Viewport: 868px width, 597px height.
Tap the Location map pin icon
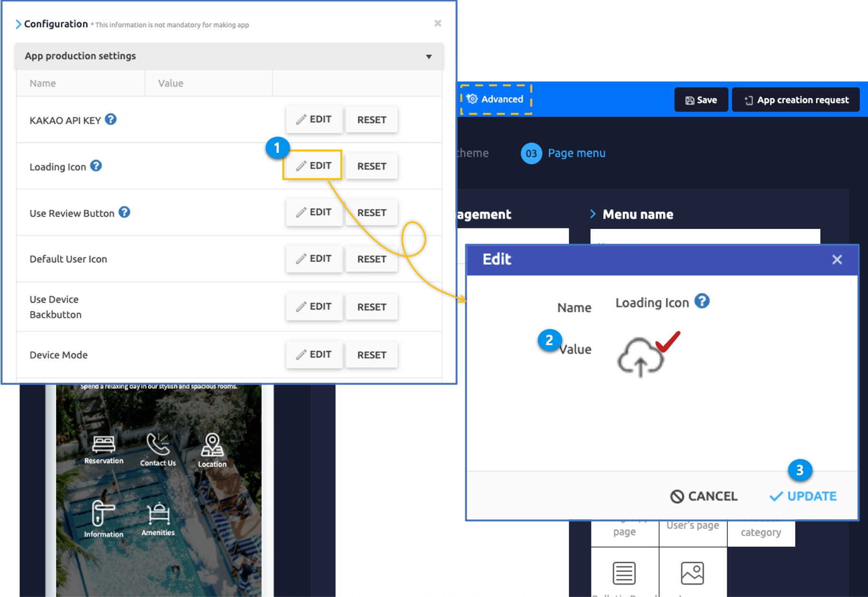(212, 445)
